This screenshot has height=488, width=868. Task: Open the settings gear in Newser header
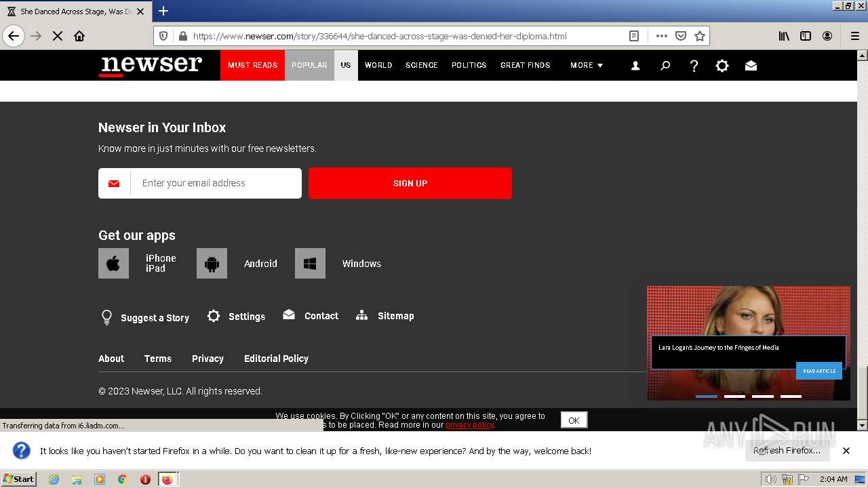pyautogui.click(x=722, y=66)
